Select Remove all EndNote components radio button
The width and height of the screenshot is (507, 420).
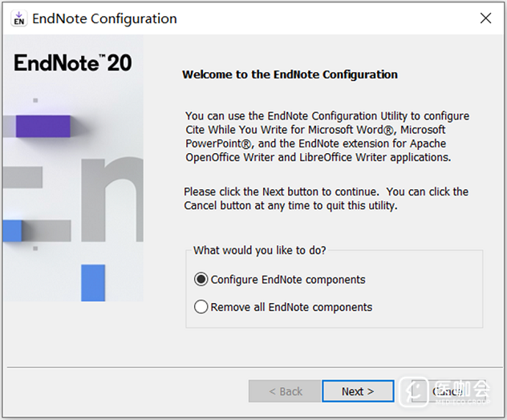(x=201, y=307)
